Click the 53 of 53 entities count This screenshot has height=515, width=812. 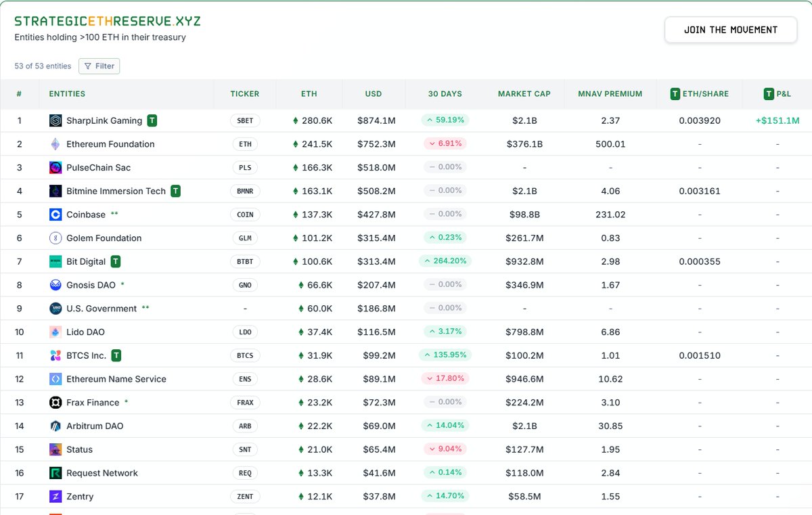click(x=43, y=66)
